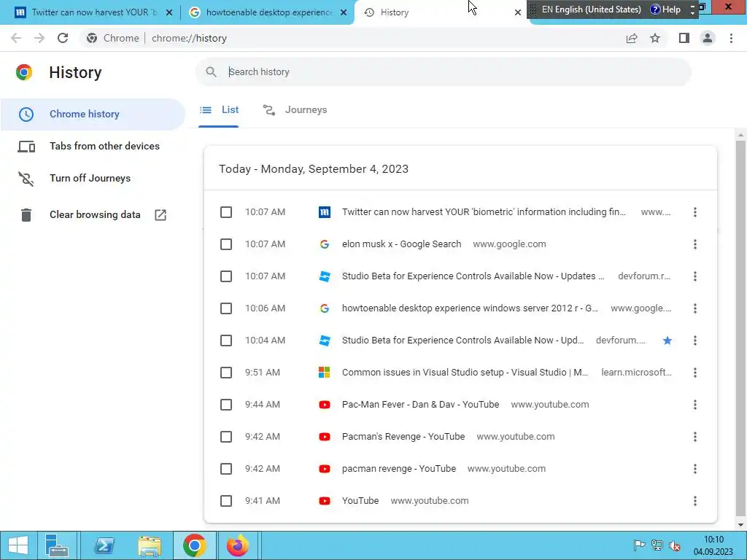Check the Pac-Man Fever entry checkbox
This screenshot has width=747, height=560.
[226, 405]
